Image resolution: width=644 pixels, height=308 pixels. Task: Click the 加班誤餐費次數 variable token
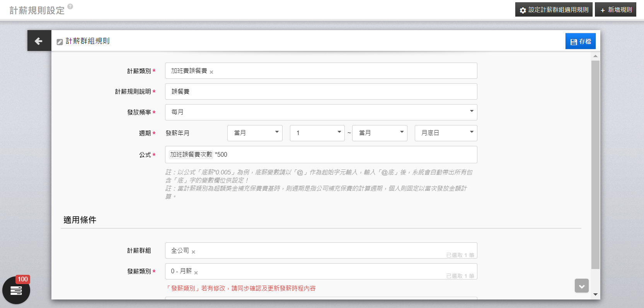click(191, 155)
